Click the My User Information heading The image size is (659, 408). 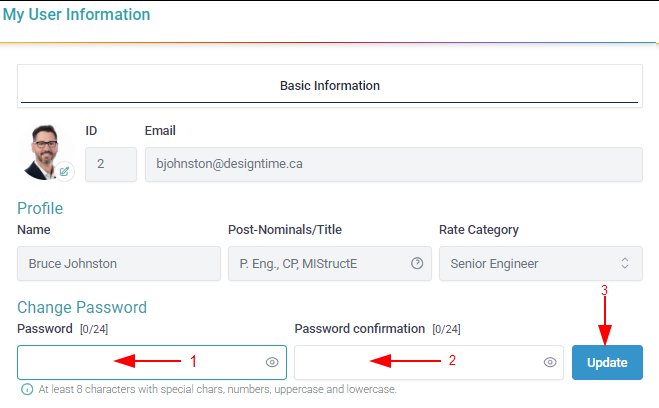[x=77, y=15]
